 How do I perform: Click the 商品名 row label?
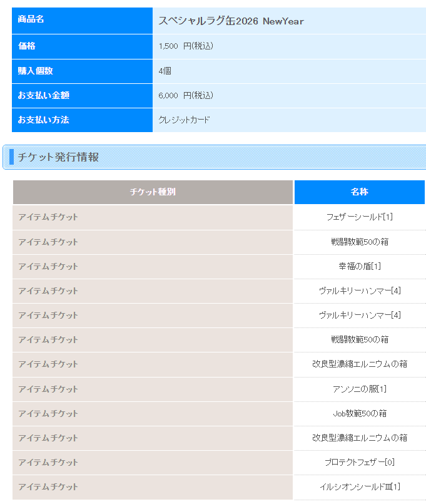point(31,20)
